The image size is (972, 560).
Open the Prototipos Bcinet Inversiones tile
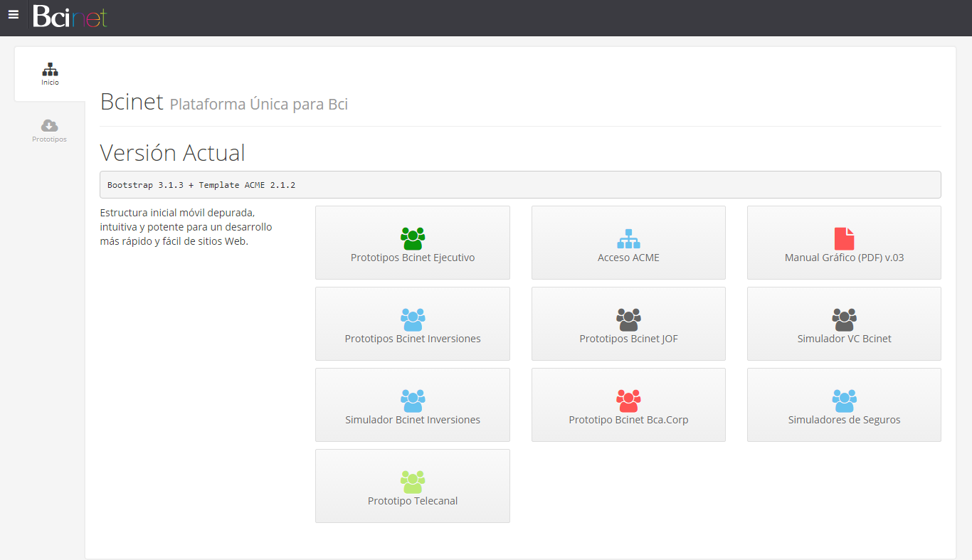(x=412, y=324)
